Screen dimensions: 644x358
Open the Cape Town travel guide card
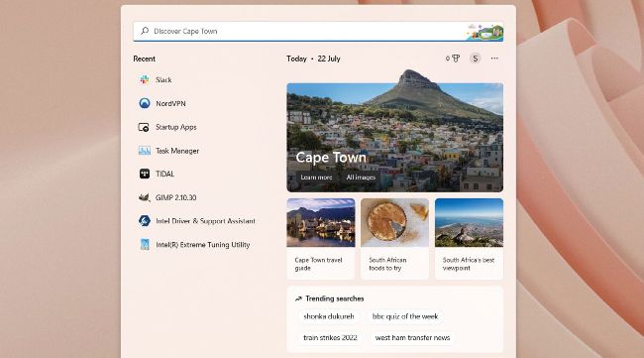[321, 239]
